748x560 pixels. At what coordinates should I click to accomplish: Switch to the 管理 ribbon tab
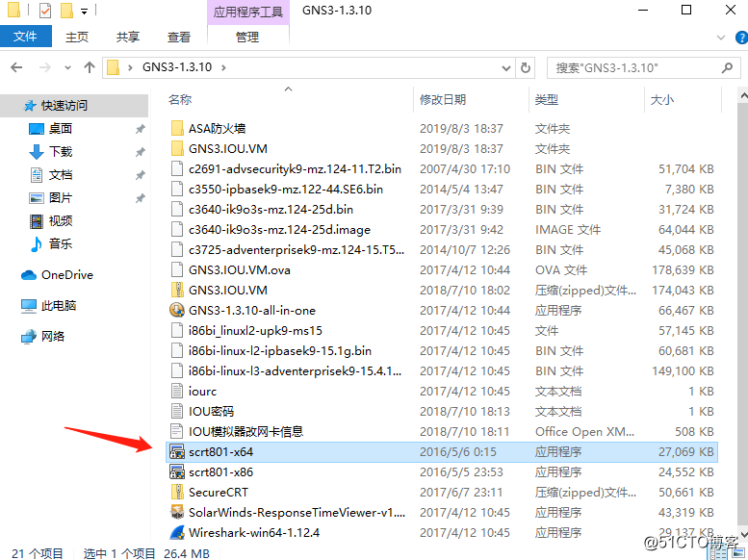click(247, 37)
